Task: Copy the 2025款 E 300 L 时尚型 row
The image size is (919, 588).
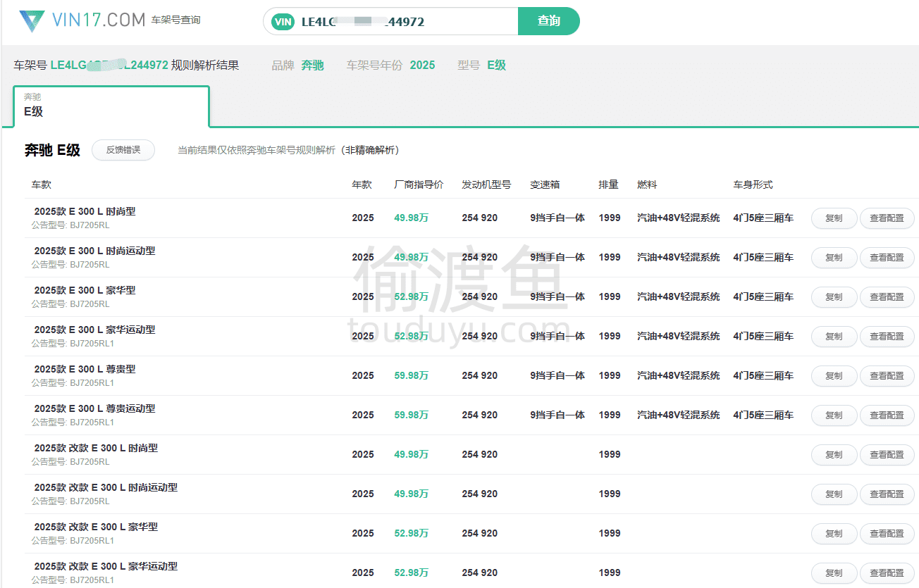Action: (834, 218)
